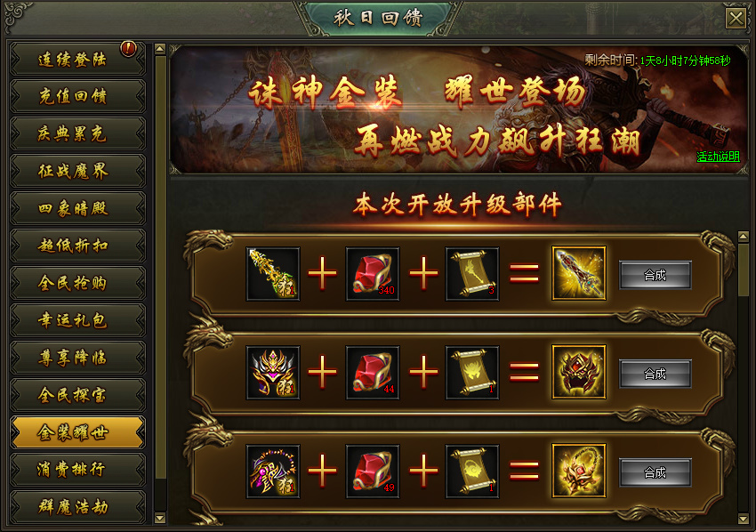
Task: Select the red gem icon showing 44
Action: click(x=372, y=372)
